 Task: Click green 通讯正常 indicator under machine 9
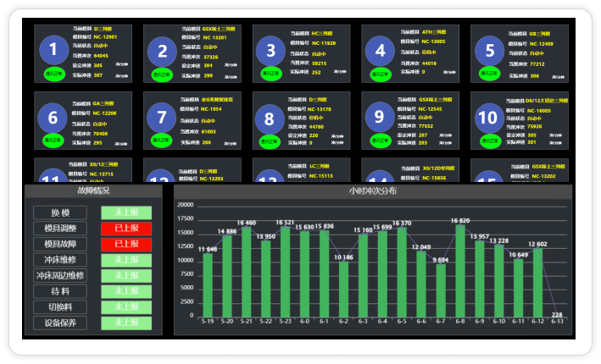tap(381, 140)
